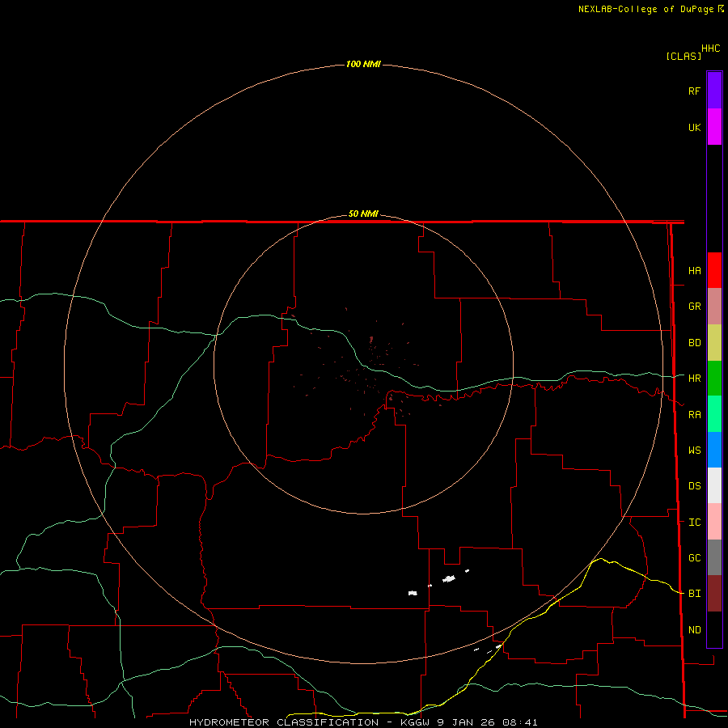Click the HYDROMETEOR CLASSIFICATION caption title
This screenshot has width=728, height=728.
284,722
